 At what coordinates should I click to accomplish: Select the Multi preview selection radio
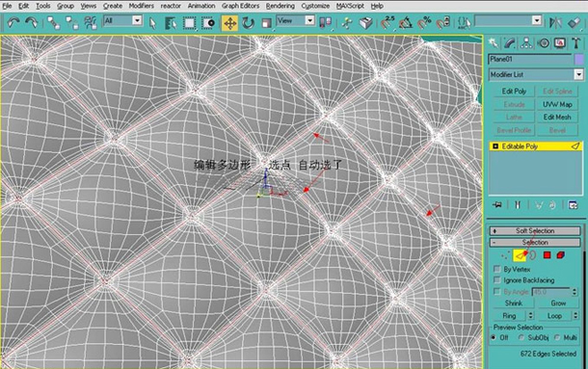[557, 337]
